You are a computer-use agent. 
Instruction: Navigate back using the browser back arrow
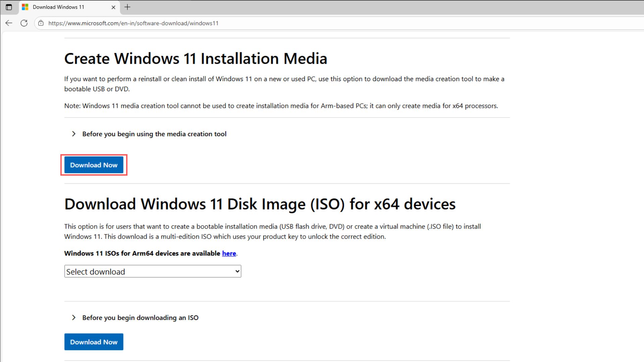click(8, 23)
